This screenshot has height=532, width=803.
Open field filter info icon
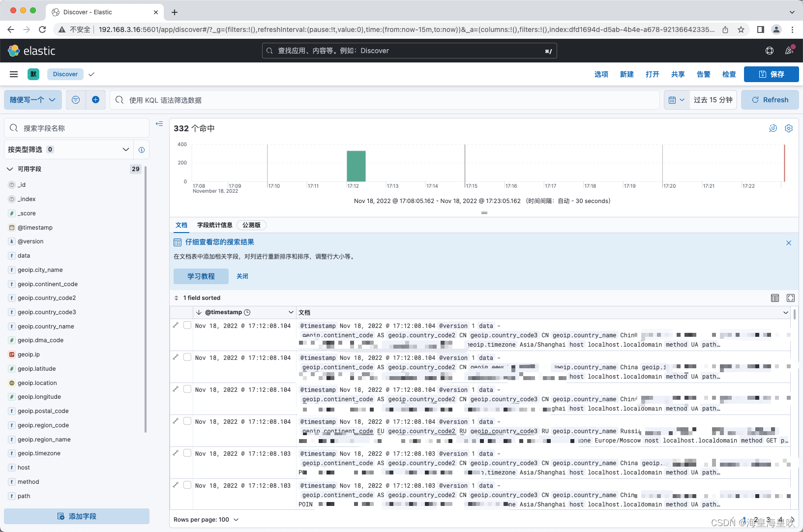[142, 150]
